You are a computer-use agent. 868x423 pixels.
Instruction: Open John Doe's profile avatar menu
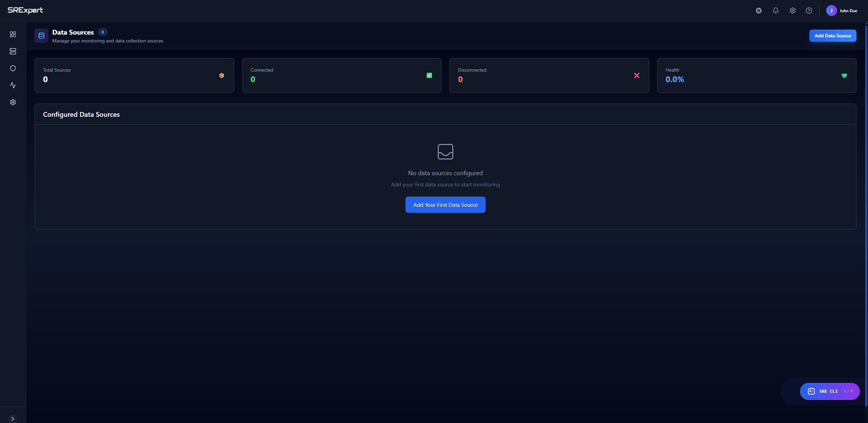tap(831, 10)
